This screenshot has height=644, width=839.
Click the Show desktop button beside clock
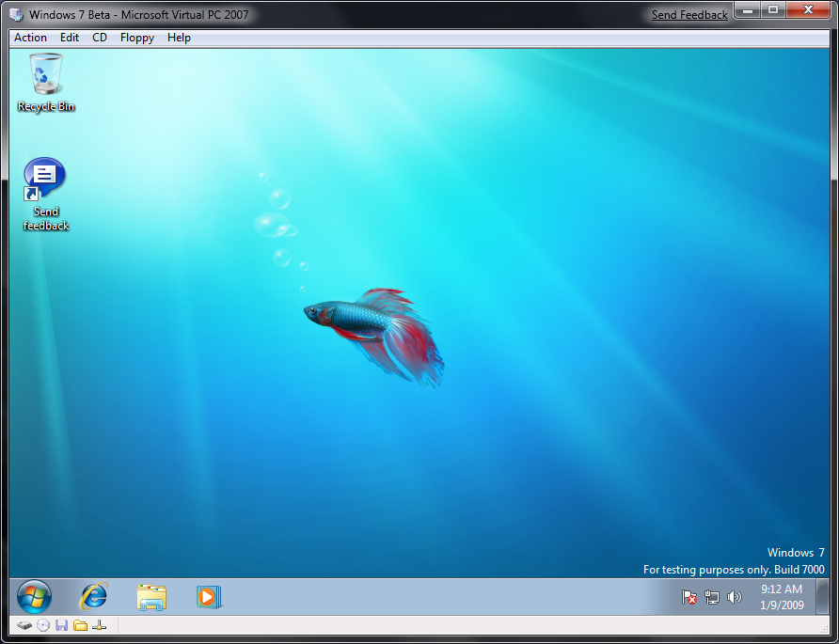tap(822, 596)
